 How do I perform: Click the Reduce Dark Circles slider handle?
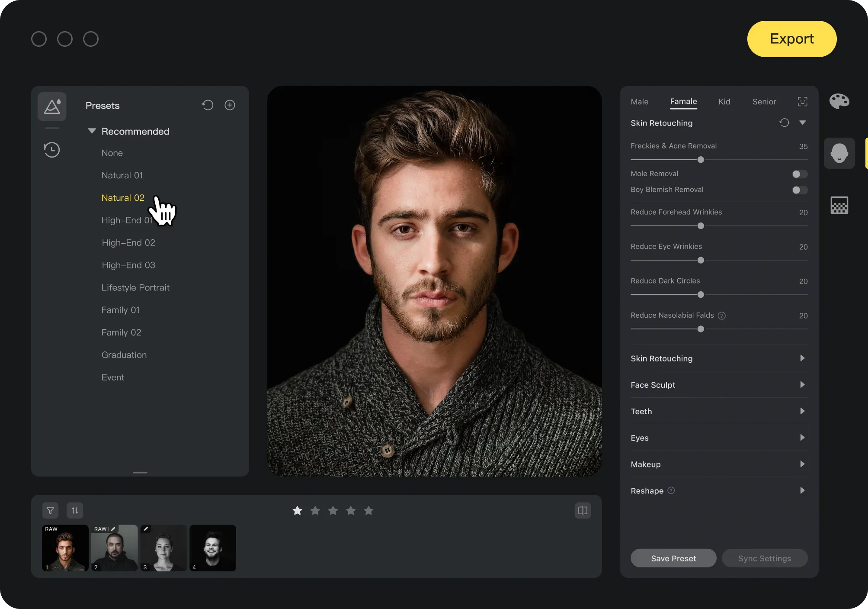click(x=701, y=295)
